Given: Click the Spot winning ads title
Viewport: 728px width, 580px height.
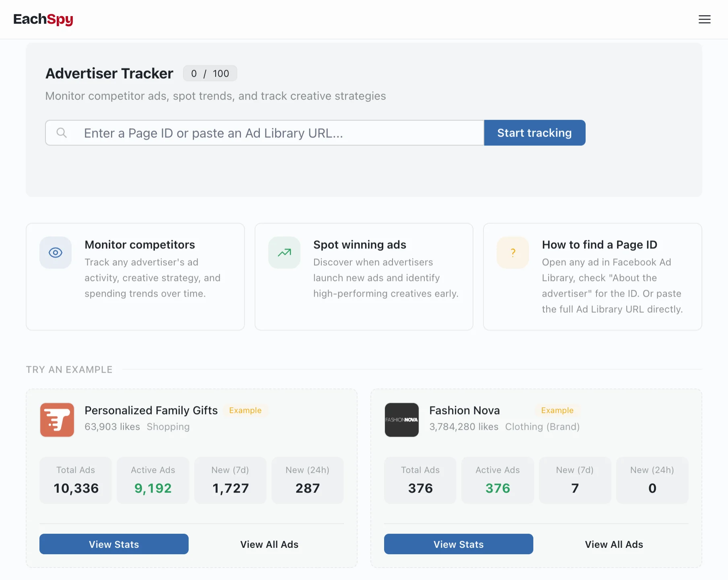Looking at the screenshot, I should pyautogui.click(x=360, y=245).
